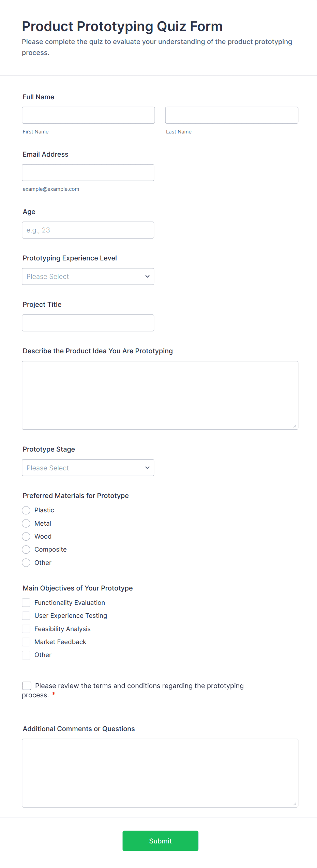Click the Additional Comments textarea
Image resolution: width=317 pixels, height=868 pixels.
160,773
